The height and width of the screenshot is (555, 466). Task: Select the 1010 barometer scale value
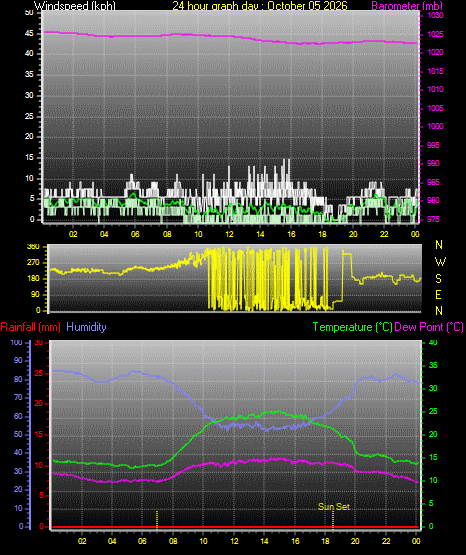coord(435,89)
